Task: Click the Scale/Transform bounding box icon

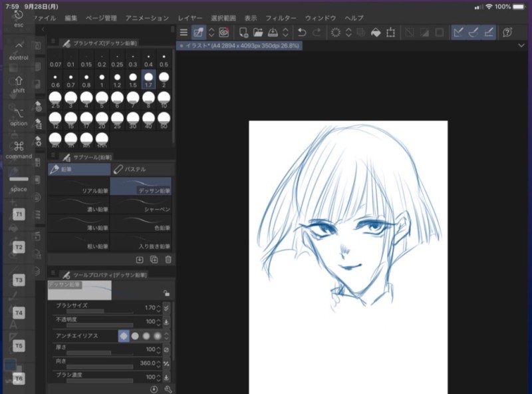Action: 390,32
